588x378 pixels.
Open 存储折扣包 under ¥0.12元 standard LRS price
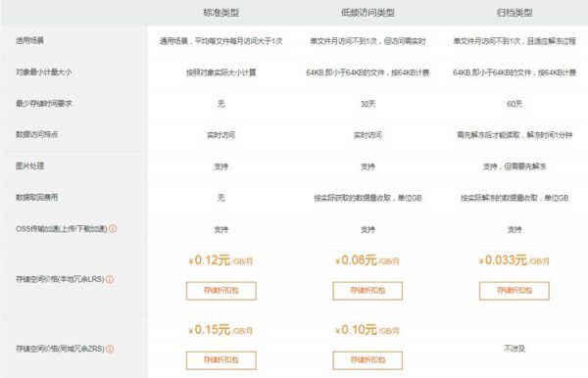(x=221, y=291)
